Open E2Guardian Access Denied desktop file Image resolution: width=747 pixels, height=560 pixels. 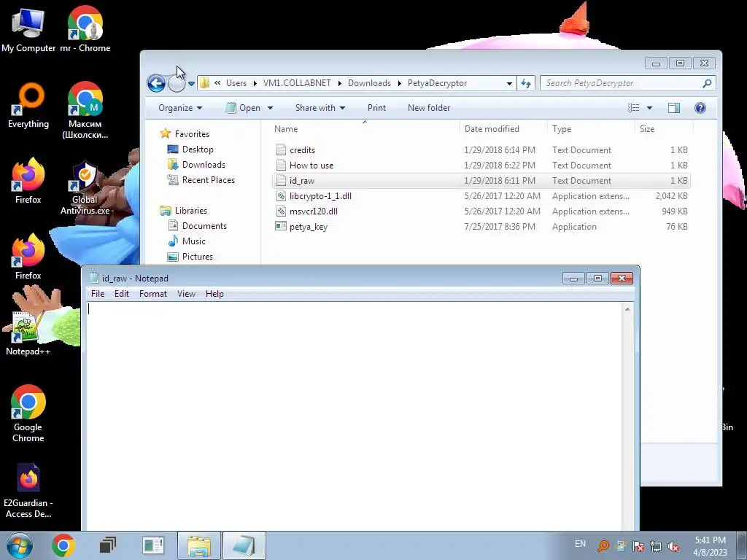[x=28, y=491]
